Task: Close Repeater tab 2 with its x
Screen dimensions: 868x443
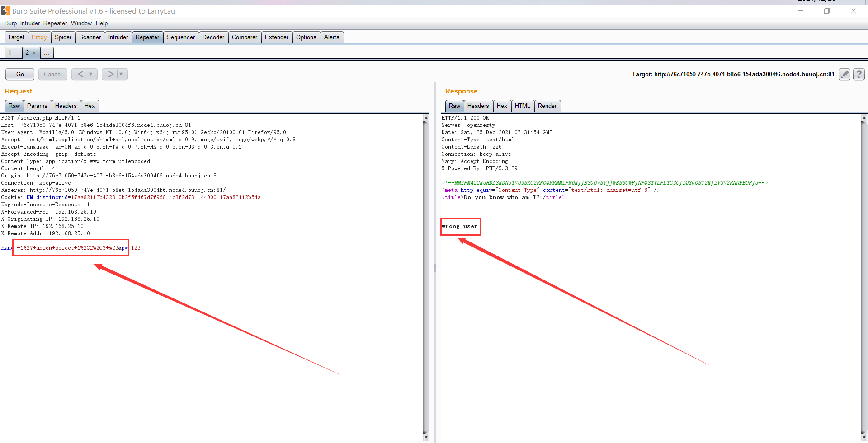Action: [x=34, y=53]
